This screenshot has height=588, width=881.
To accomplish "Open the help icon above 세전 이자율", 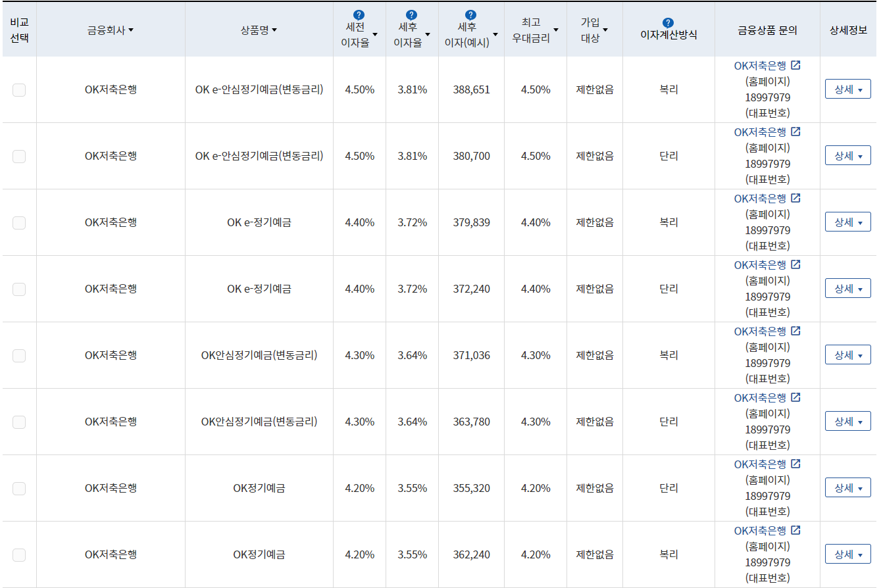I will [x=359, y=14].
